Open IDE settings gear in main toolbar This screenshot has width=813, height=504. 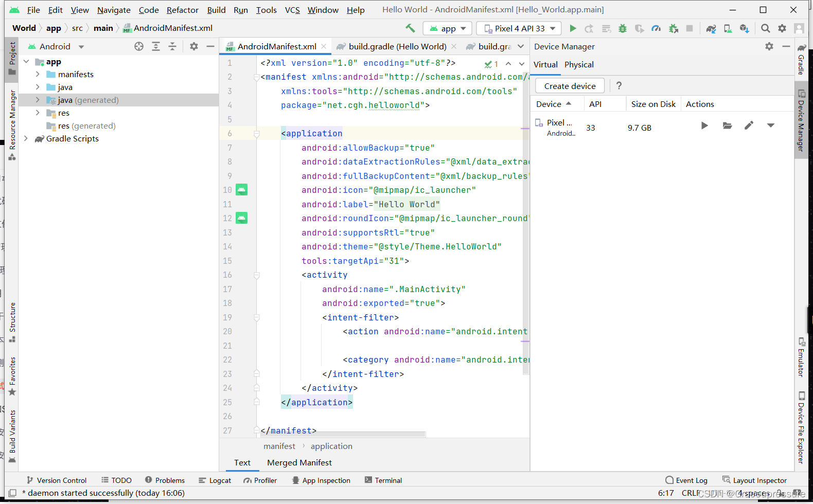tap(782, 28)
